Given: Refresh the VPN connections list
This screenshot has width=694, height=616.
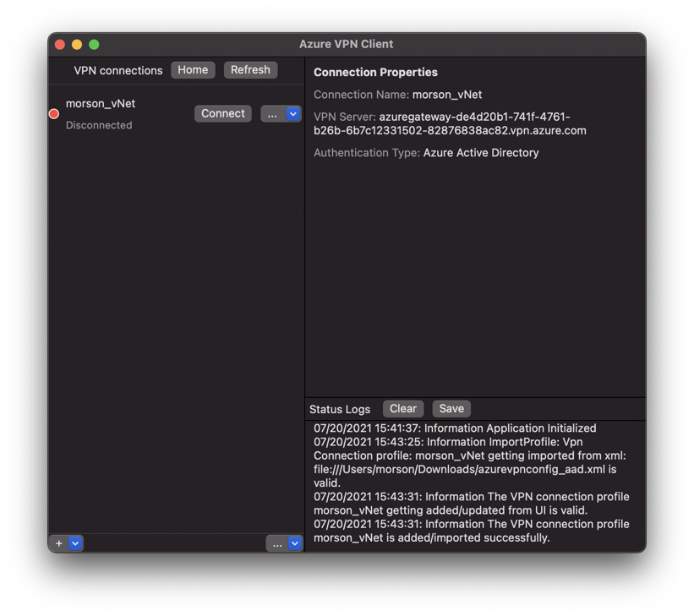Looking at the screenshot, I should tap(250, 70).
